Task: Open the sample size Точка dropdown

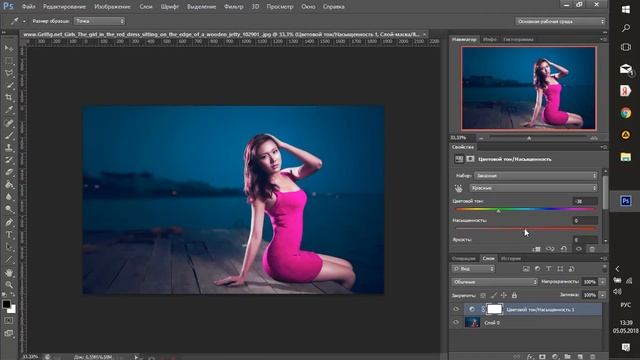Action: 100,21
